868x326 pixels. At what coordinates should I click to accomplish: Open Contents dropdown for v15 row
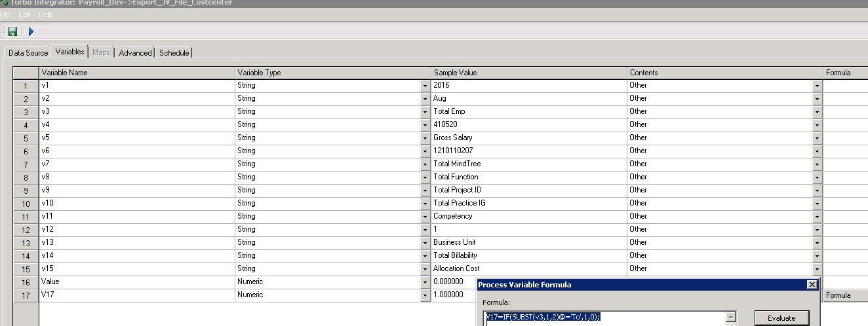tap(817, 269)
